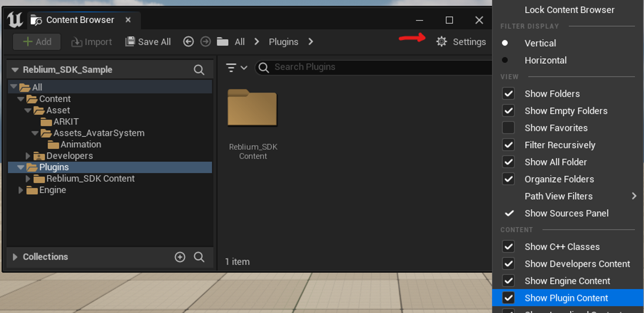Viewport: 644px width, 313px height.
Task: Click the Search Plugins input field
Action: (x=374, y=67)
